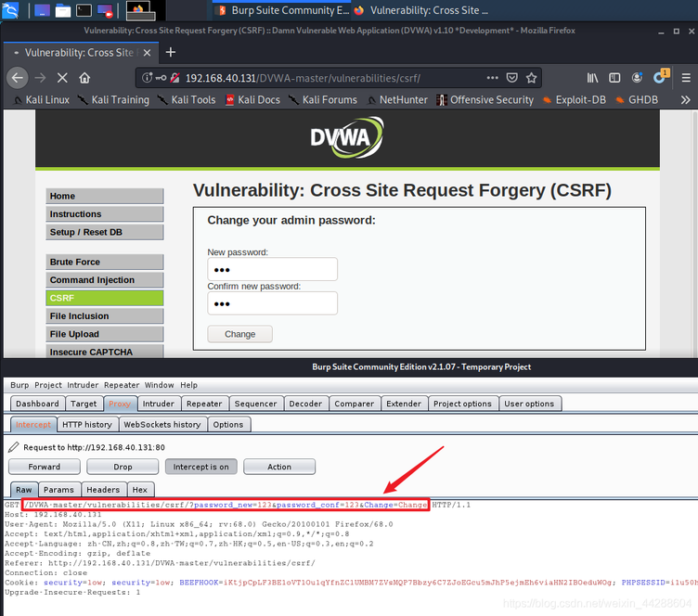
Task: Click the pencil edit icon beside Request to
Action: point(14,447)
